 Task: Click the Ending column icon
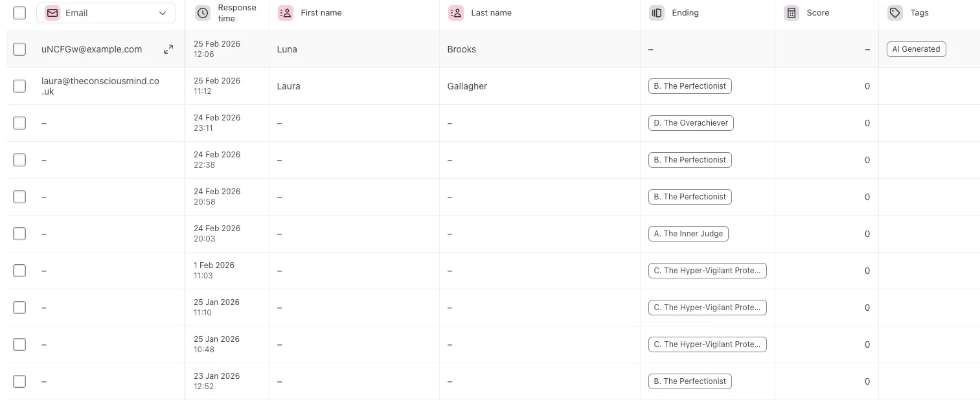[x=657, y=13]
